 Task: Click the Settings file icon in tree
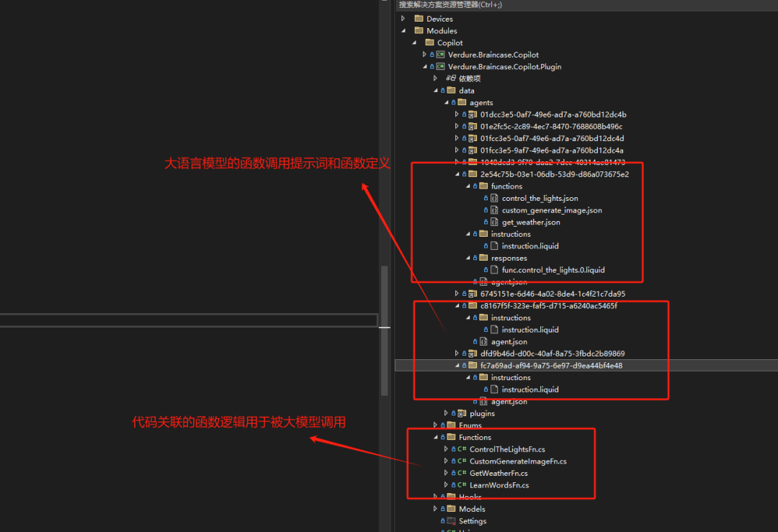451,521
